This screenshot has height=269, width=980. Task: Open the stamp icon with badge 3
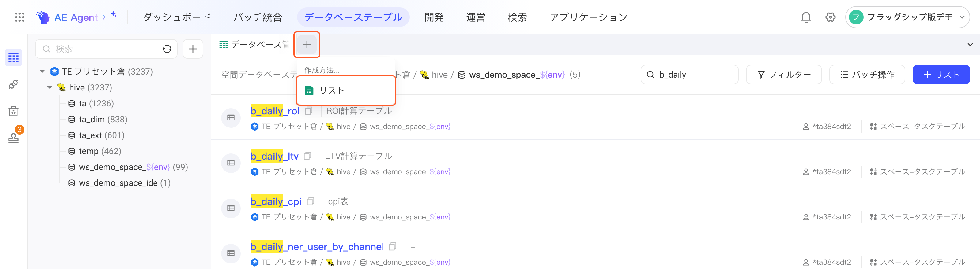tap(13, 138)
